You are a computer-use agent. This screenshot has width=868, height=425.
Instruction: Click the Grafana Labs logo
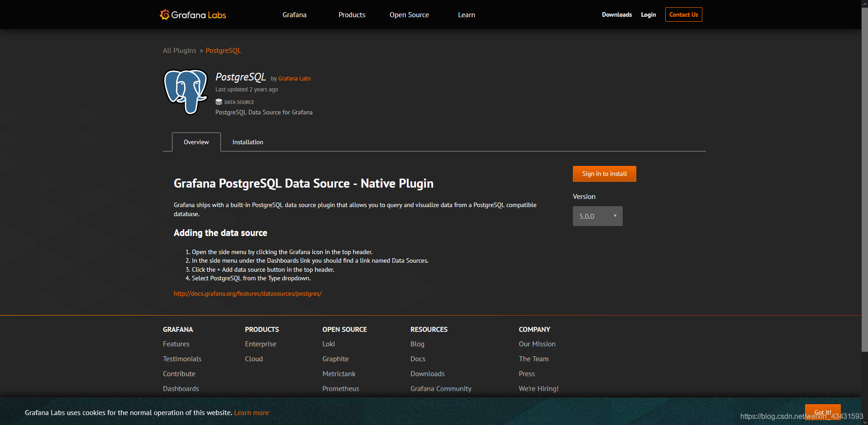pyautogui.click(x=193, y=15)
